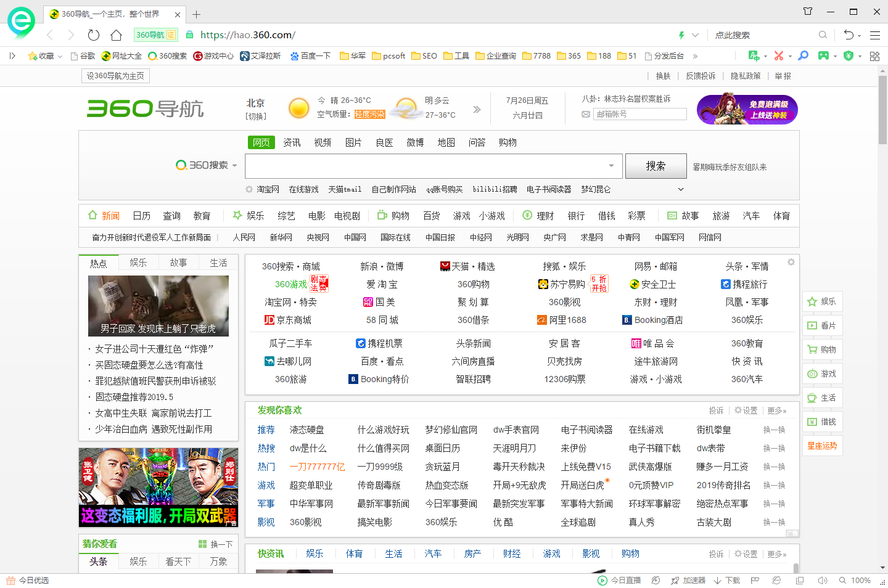Click the 邮箱帐号 email input field
This screenshot has width=888, height=588.
[x=639, y=113]
